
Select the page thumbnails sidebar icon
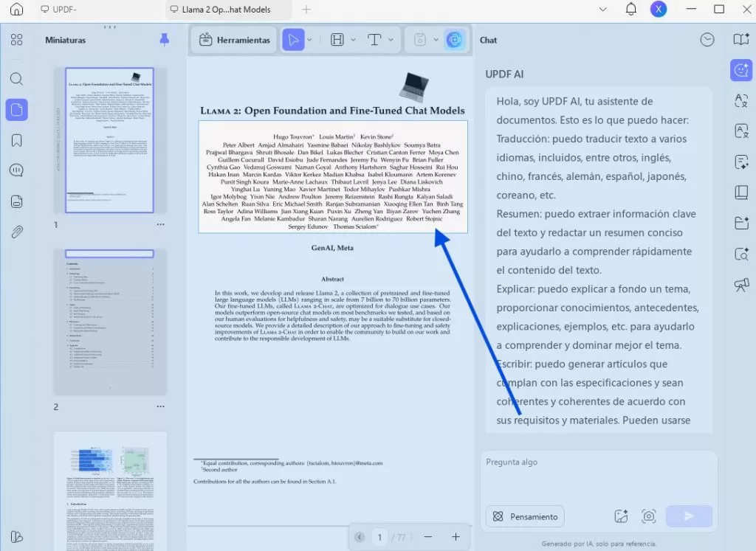pos(16,110)
